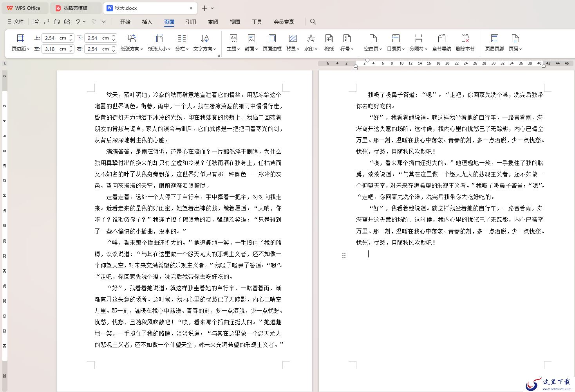Click the print icon in quick toolbar

tap(57, 22)
